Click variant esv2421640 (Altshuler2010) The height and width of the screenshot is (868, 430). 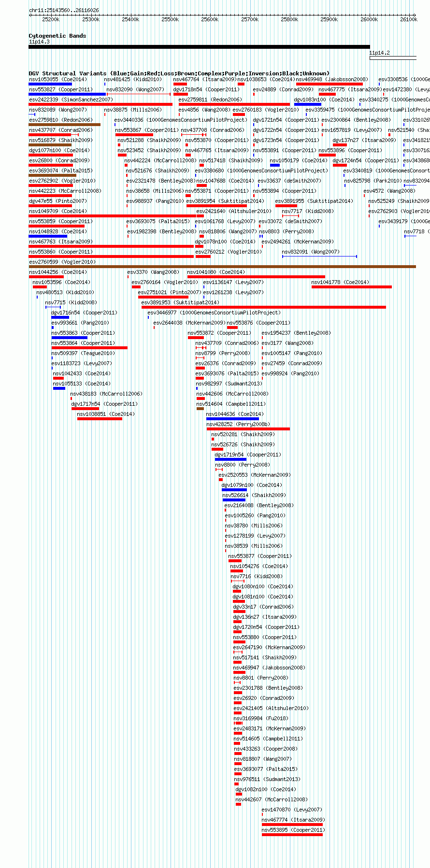coord(234,211)
